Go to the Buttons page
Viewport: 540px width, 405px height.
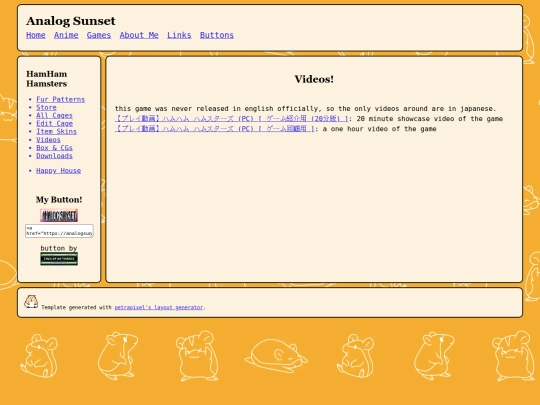[217, 35]
